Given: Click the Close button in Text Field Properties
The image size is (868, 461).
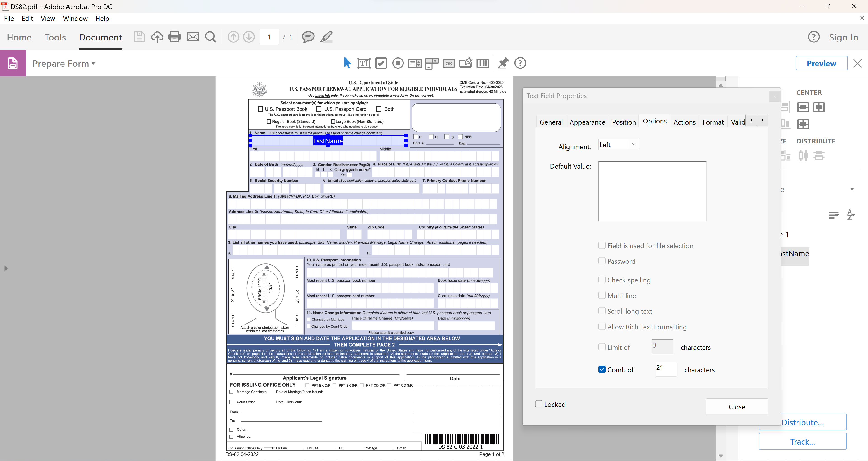Looking at the screenshot, I should 737,406.
